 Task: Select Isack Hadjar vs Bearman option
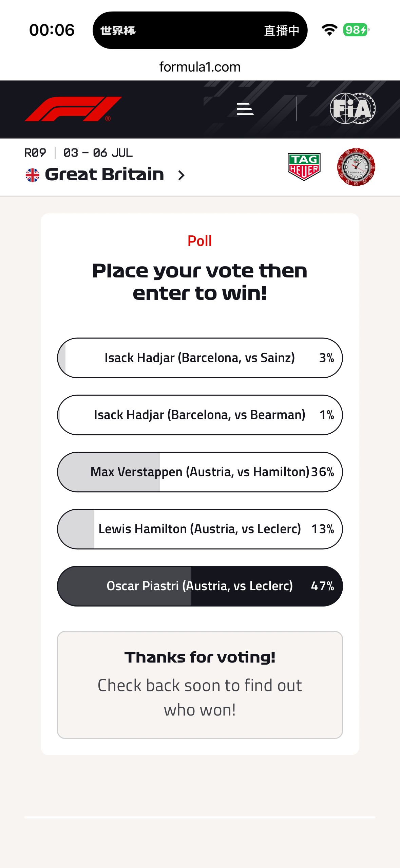(x=200, y=415)
